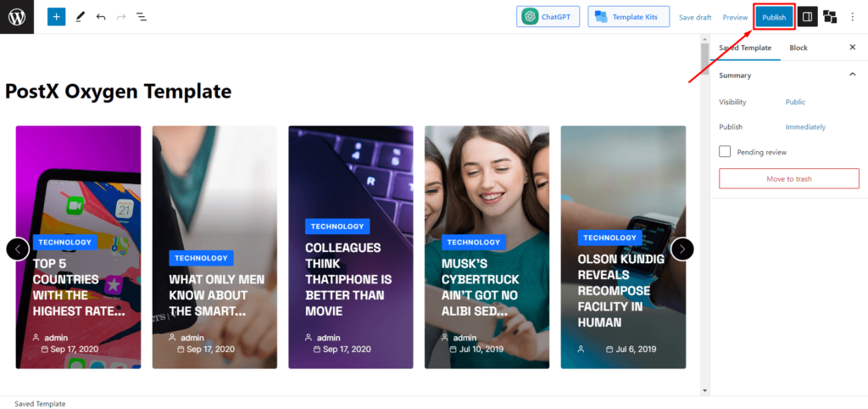Image resolution: width=868 pixels, height=409 pixels.
Task: Open the Top 5 Countries post card
Action: [x=78, y=247]
